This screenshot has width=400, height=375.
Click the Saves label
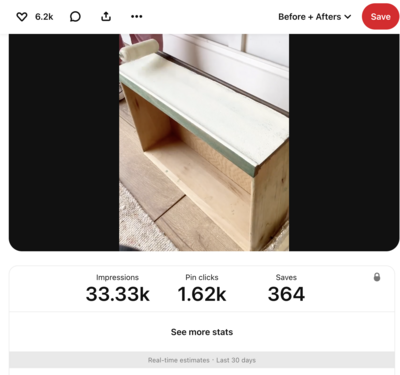click(x=286, y=277)
